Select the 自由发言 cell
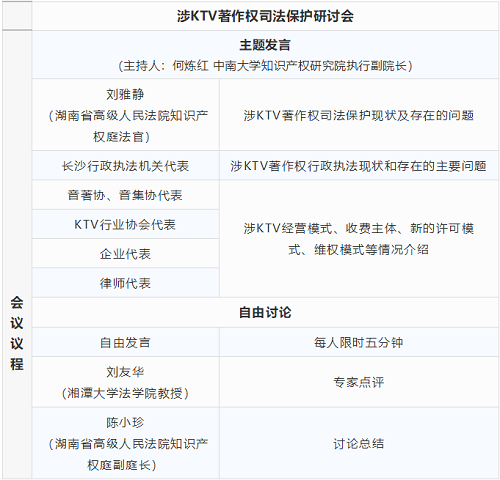 pyautogui.click(x=126, y=342)
